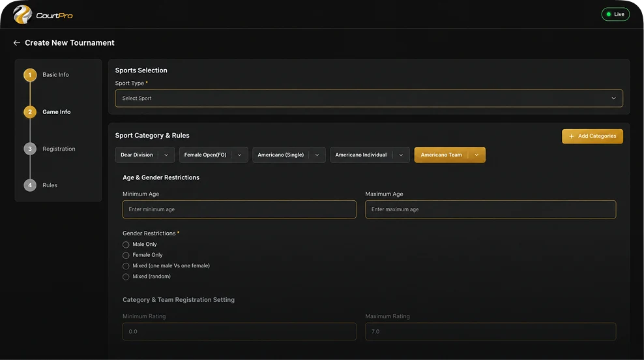Select step 3 circle for Registration
Image resolution: width=644 pixels, height=360 pixels.
point(30,149)
